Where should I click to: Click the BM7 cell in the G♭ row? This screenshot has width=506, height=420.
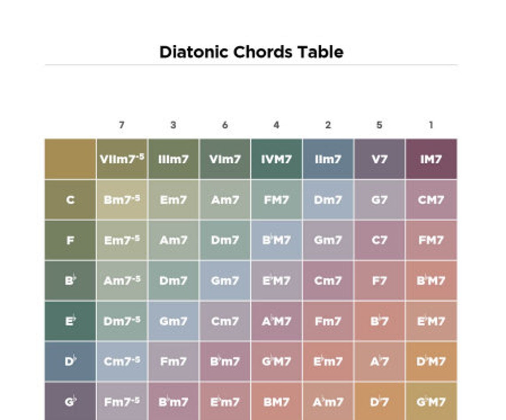tap(276, 401)
